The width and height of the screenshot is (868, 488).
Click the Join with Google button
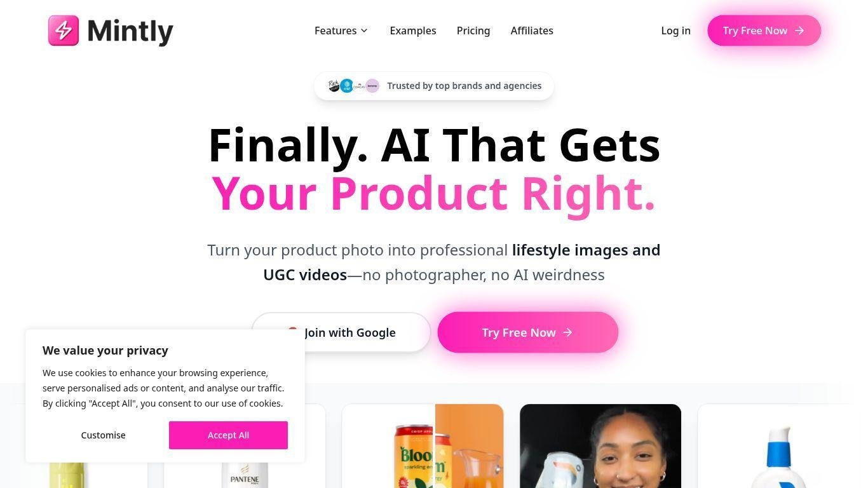[341, 332]
